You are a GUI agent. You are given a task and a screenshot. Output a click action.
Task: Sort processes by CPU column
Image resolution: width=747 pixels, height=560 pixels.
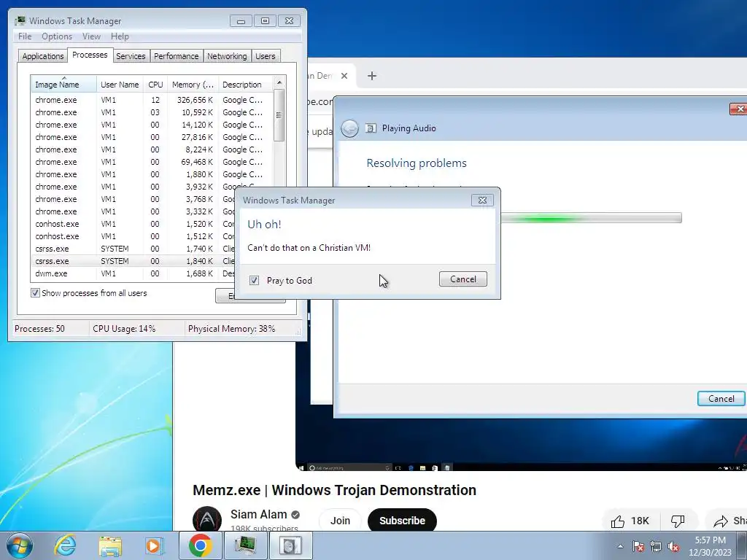tap(155, 85)
